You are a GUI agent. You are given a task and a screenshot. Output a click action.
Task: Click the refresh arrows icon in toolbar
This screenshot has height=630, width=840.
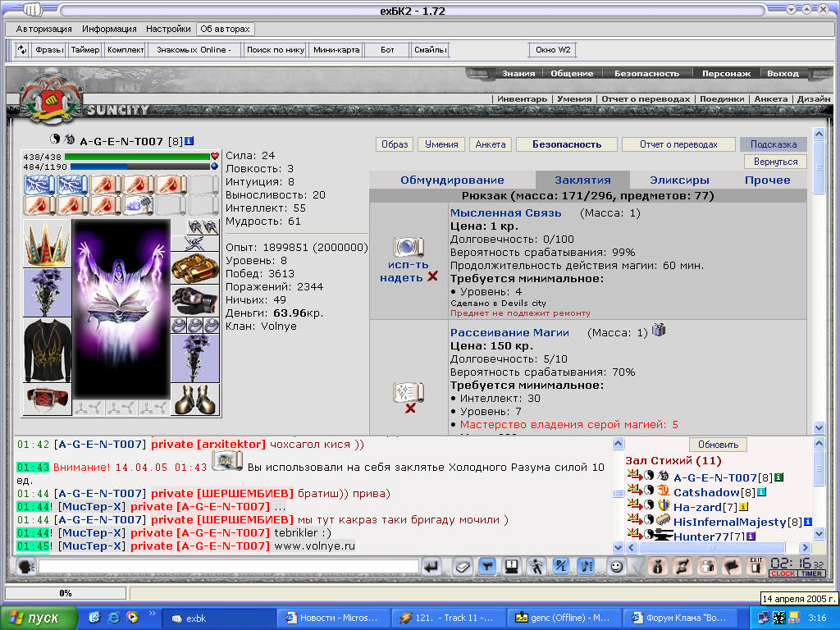coord(22,50)
